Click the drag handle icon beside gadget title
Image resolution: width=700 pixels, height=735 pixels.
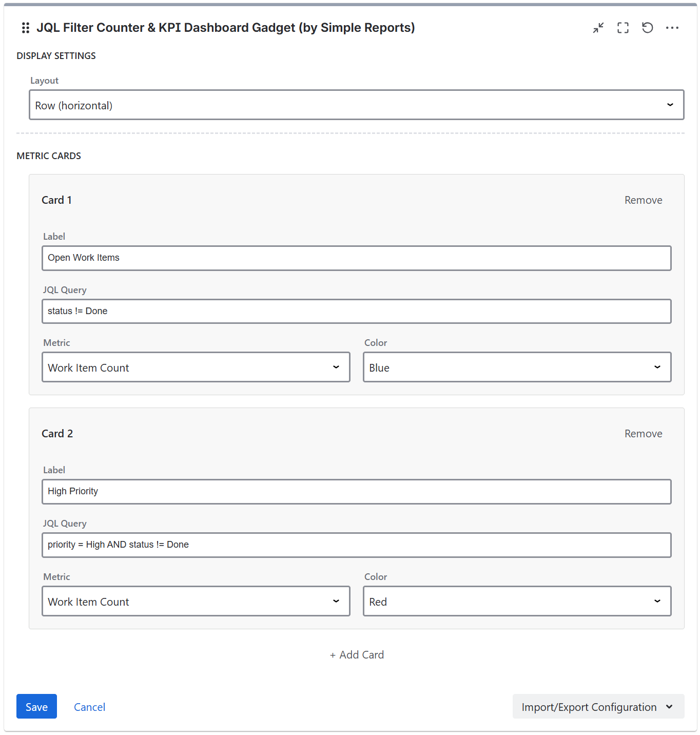(26, 28)
